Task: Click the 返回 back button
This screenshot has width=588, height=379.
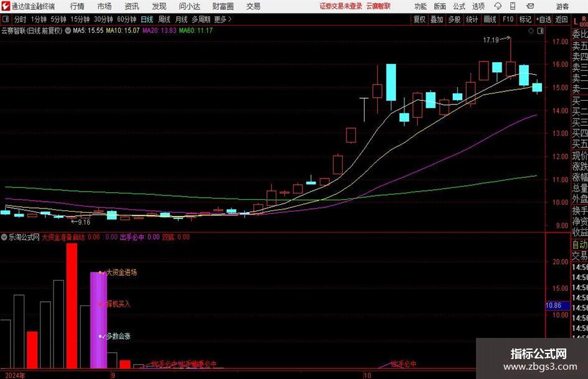Action: click(x=561, y=19)
